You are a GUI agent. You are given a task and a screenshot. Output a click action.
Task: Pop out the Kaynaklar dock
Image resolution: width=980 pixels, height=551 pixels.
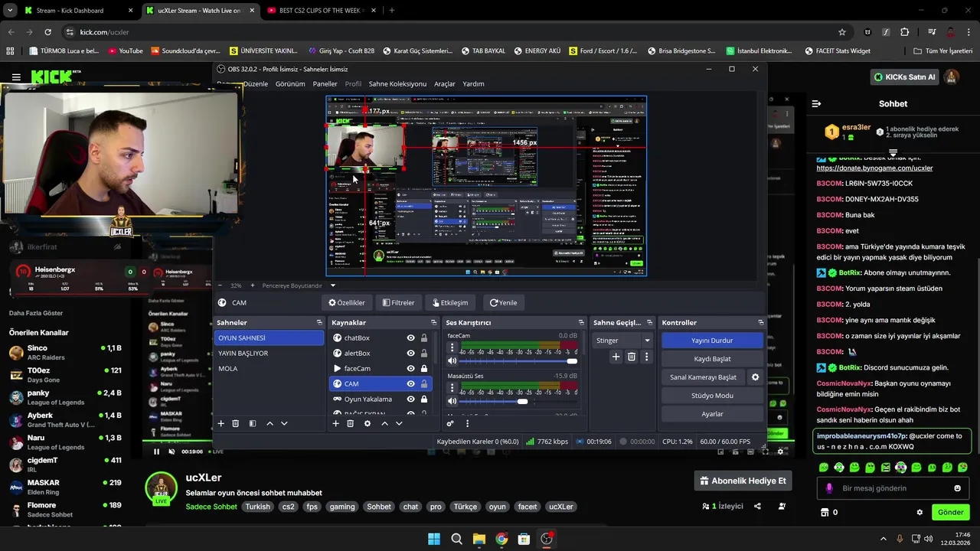point(433,322)
